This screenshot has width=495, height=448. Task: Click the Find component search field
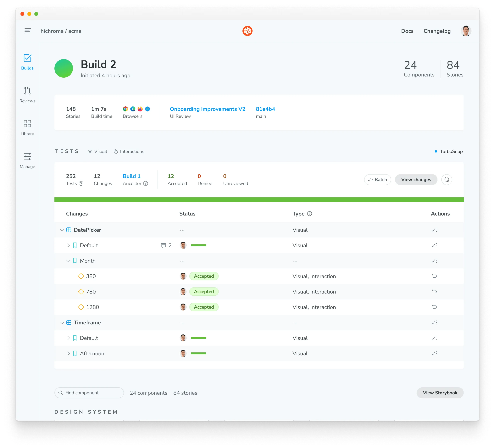tap(89, 393)
